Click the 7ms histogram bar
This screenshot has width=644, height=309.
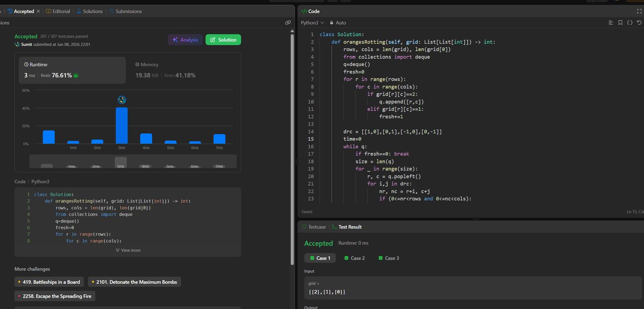tap(219, 139)
